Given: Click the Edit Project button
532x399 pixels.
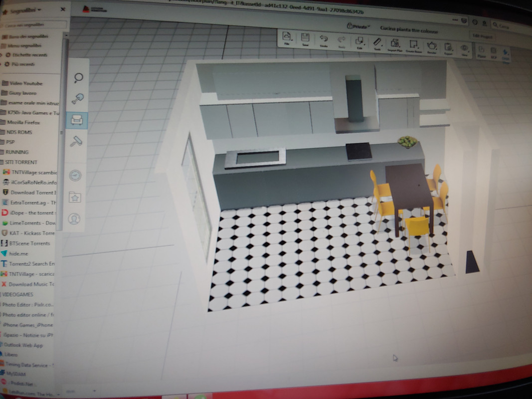Looking at the screenshot, I should tap(483, 36).
